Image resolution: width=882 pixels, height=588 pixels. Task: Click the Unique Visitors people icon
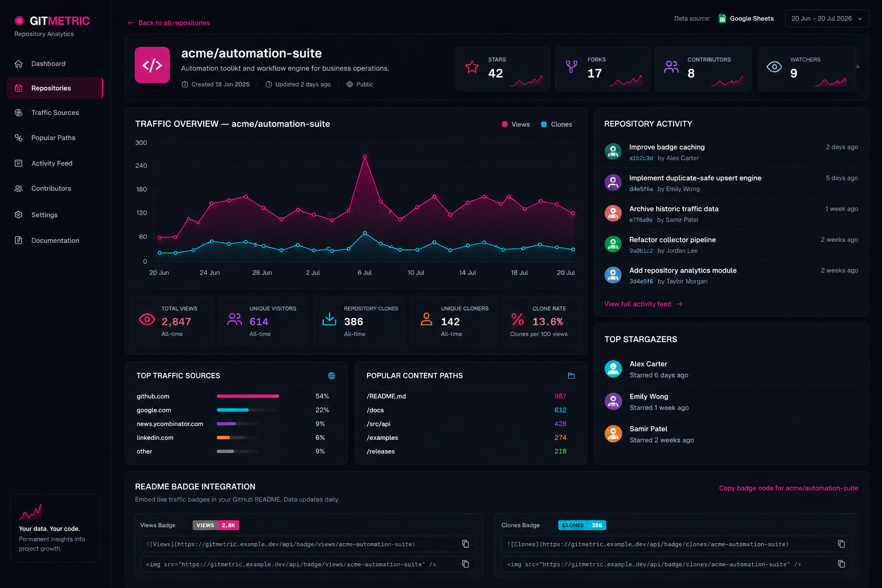click(x=234, y=319)
